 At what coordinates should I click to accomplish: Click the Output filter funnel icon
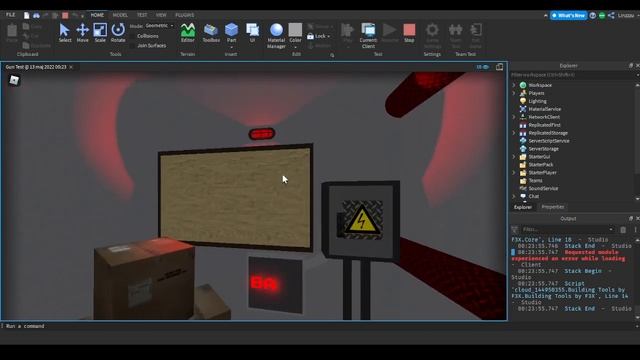coord(515,229)
